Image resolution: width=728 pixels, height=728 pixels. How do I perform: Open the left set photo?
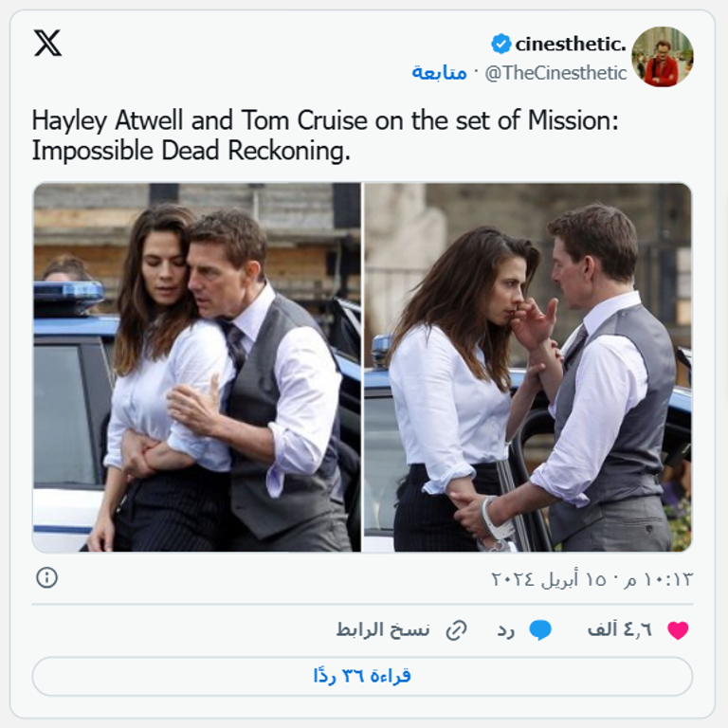coord(197,367)
